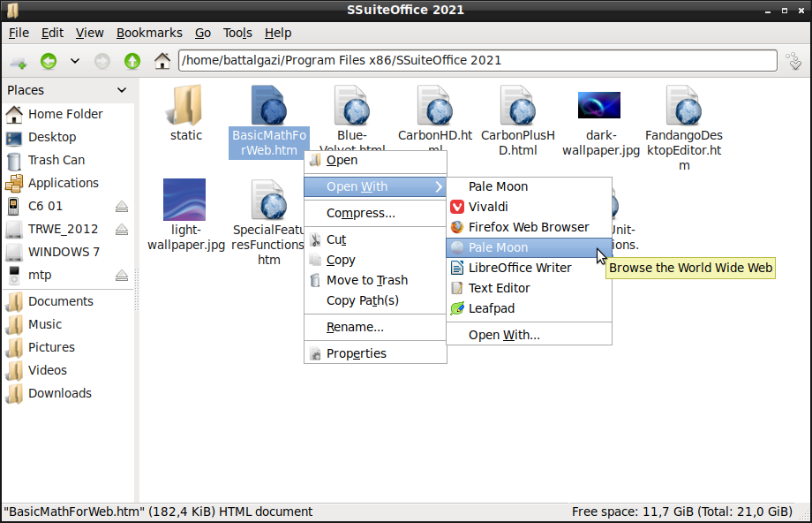Click the home folder toolbar icon
The height and width of the screenshot is (523, 812).
(x=162, y=61)
